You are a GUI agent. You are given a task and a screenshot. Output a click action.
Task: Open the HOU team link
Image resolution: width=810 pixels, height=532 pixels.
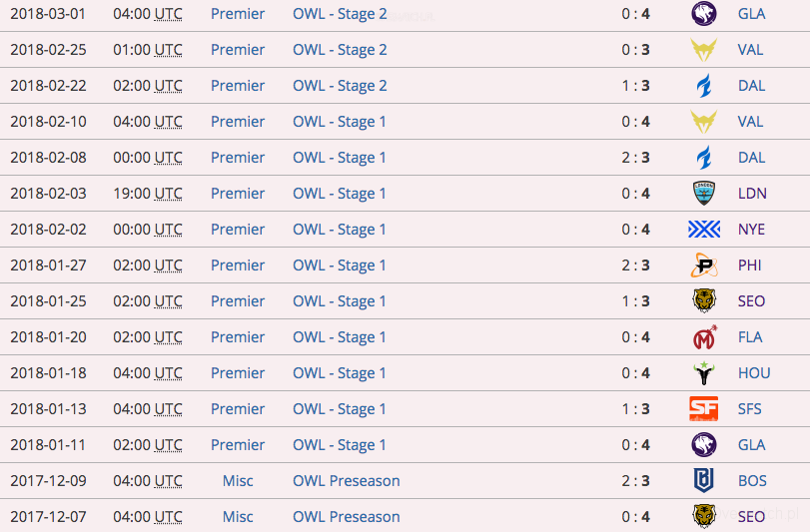click(x=754, y=373)
